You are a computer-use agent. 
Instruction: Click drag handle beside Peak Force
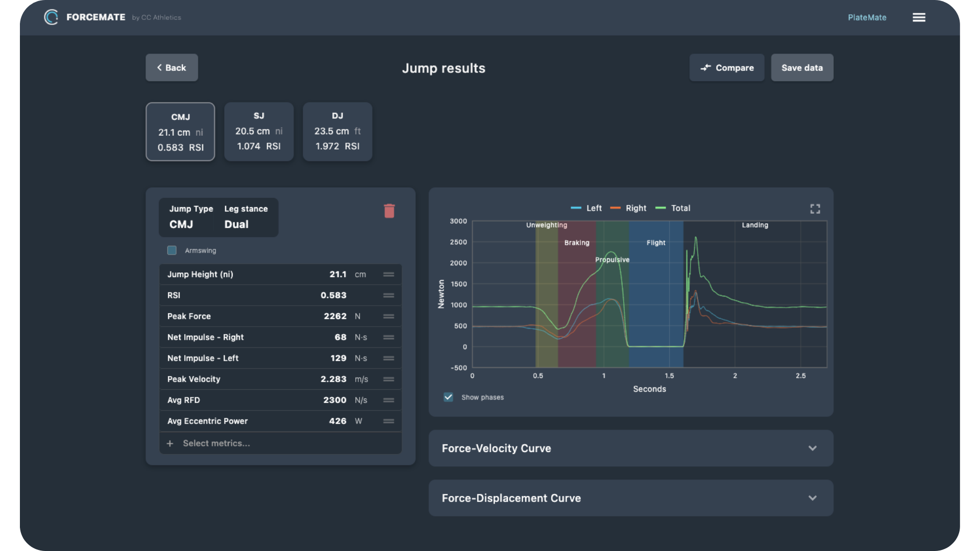coord(388,316)
